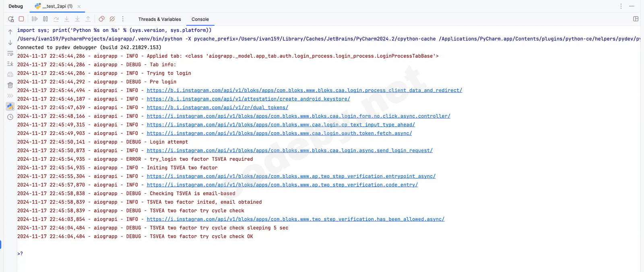
Task: Click the ERROR 'two factor TSVEA required' line
Action: 135,159
